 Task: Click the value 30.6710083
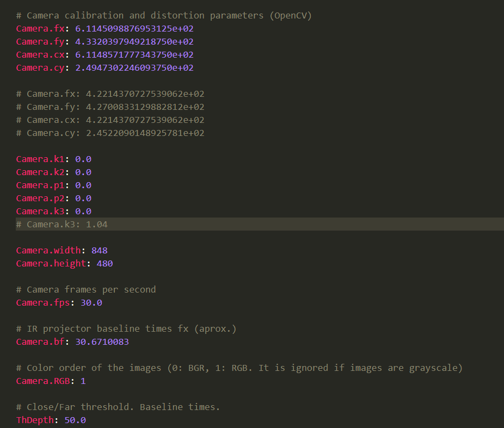(x=102, y=342)
